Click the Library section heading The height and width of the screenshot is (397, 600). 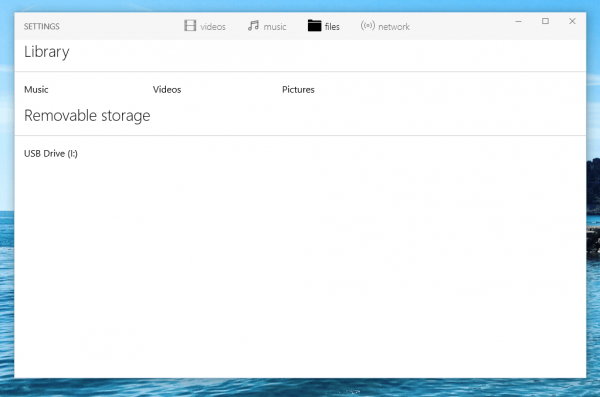[x=47, y=52]
